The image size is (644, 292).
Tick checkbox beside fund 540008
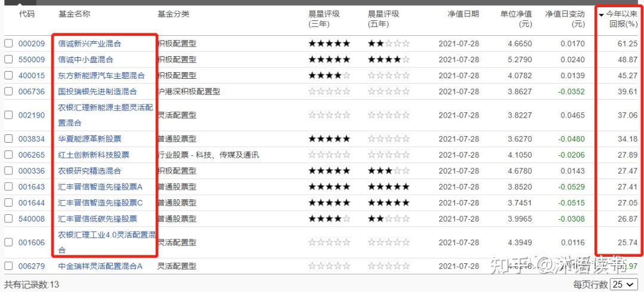point(8,219)
